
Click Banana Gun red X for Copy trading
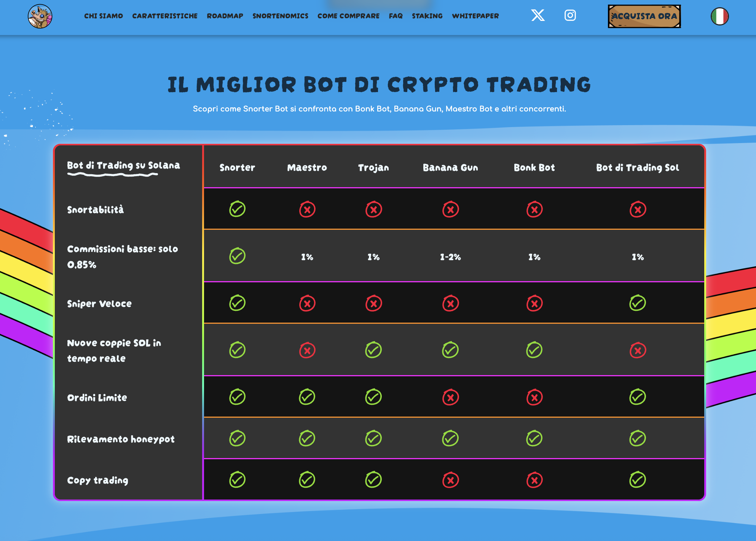click(x=450, y=480)
